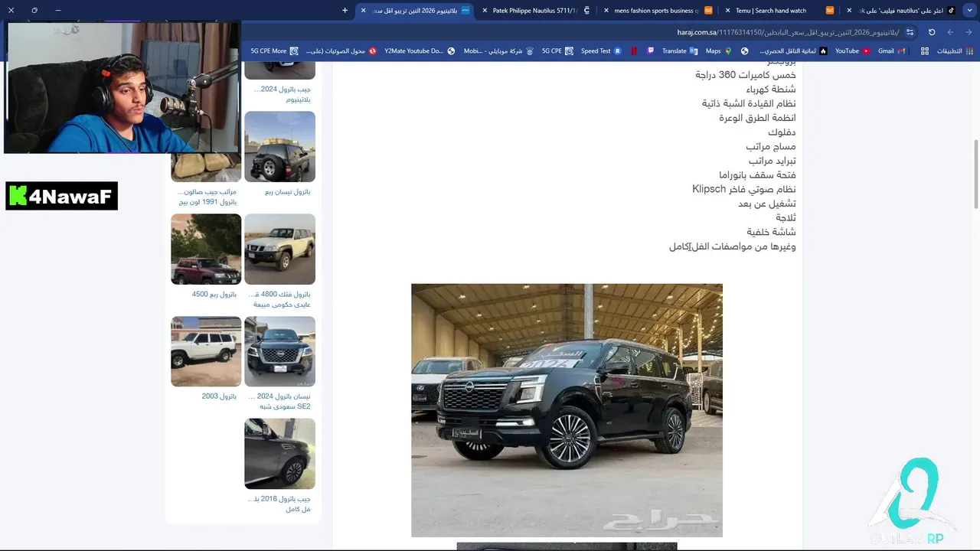
Task: Restore down the browser window
Action: 34,11
